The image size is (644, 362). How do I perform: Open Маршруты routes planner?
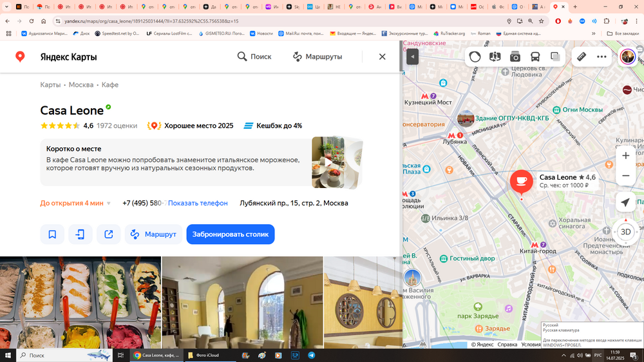(x=317, y=57)
